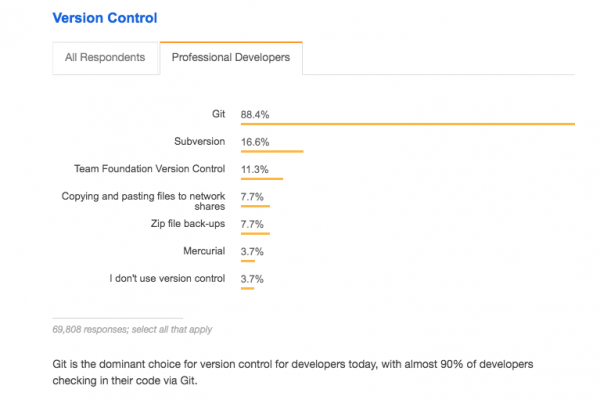Click the orange Subversion bar
This screenshot has height=400, width=600.
[x=272, y=153]
